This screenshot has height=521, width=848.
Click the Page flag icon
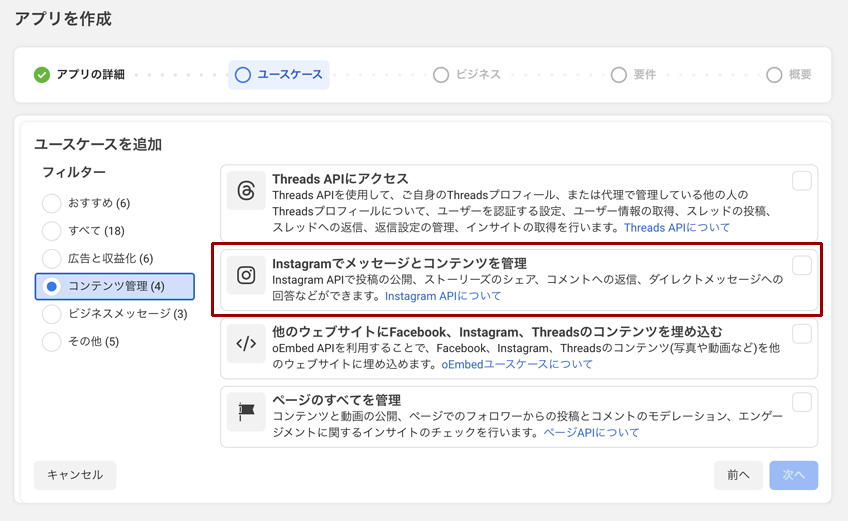click(x=246, y=411)
